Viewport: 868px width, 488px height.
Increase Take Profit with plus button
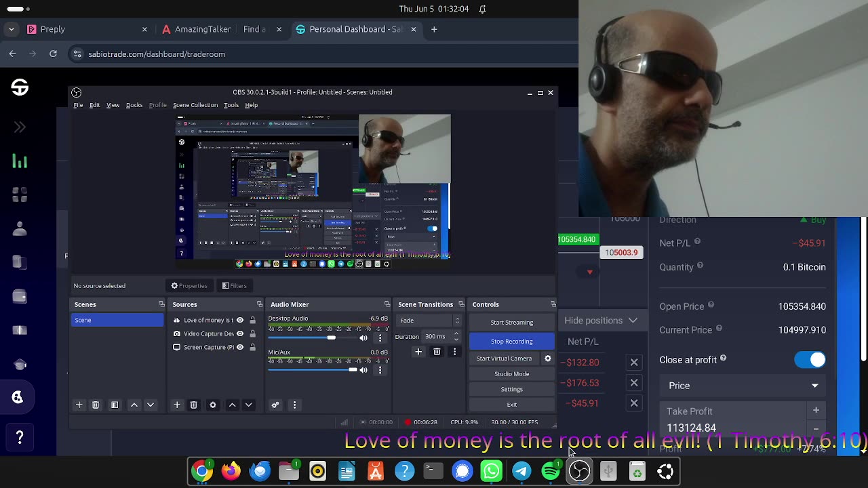[816, 410]
